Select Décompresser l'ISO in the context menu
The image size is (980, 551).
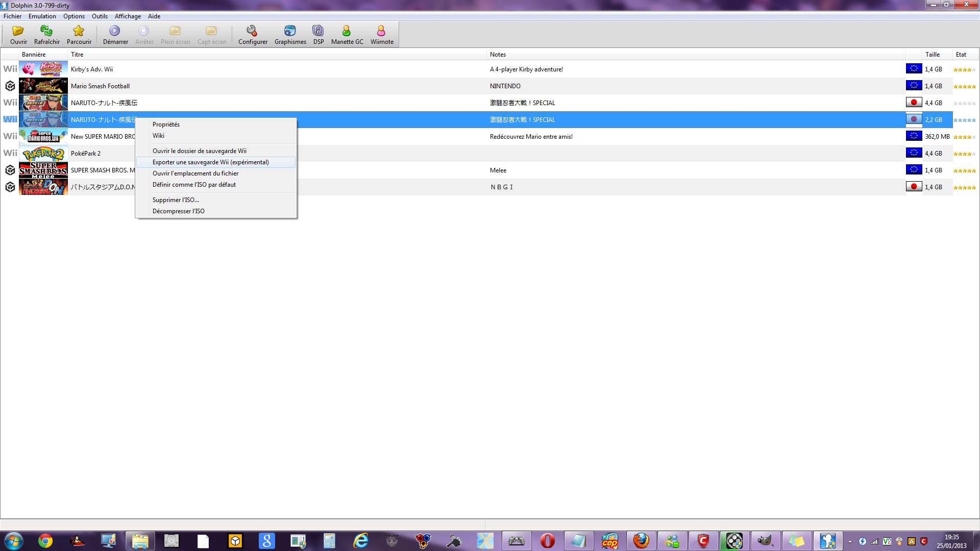coord(216,211)
